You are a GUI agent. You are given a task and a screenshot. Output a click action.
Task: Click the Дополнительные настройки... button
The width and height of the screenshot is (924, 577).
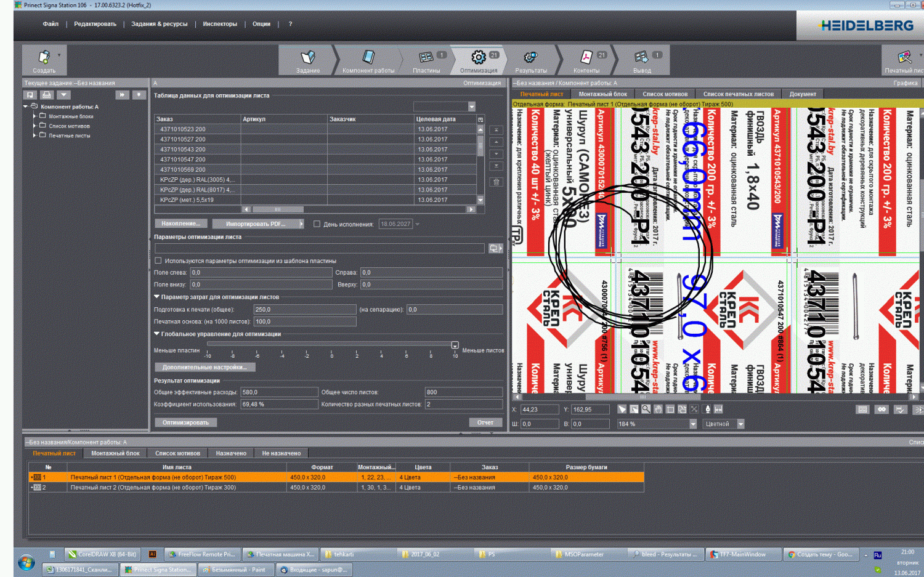coord(205,367)
